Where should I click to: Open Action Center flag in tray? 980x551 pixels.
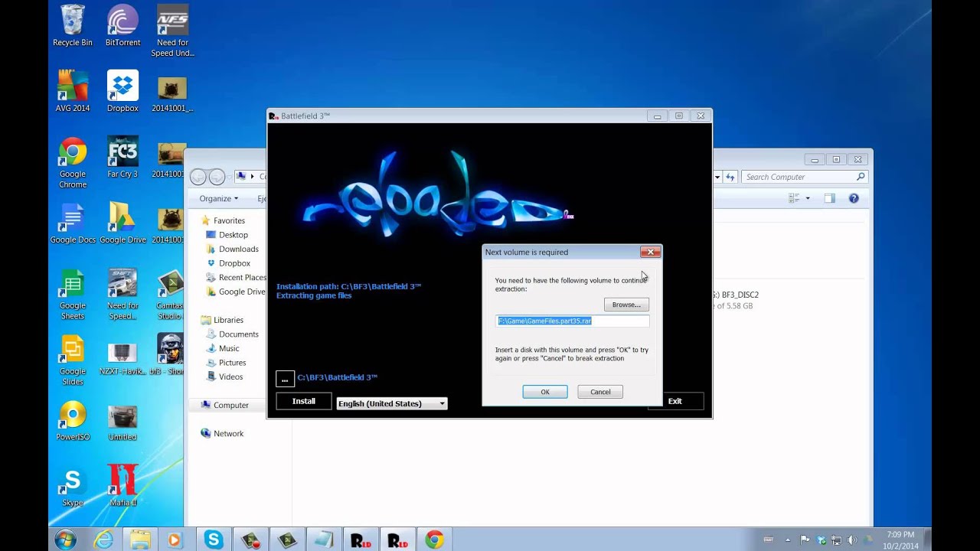(805, 540)
